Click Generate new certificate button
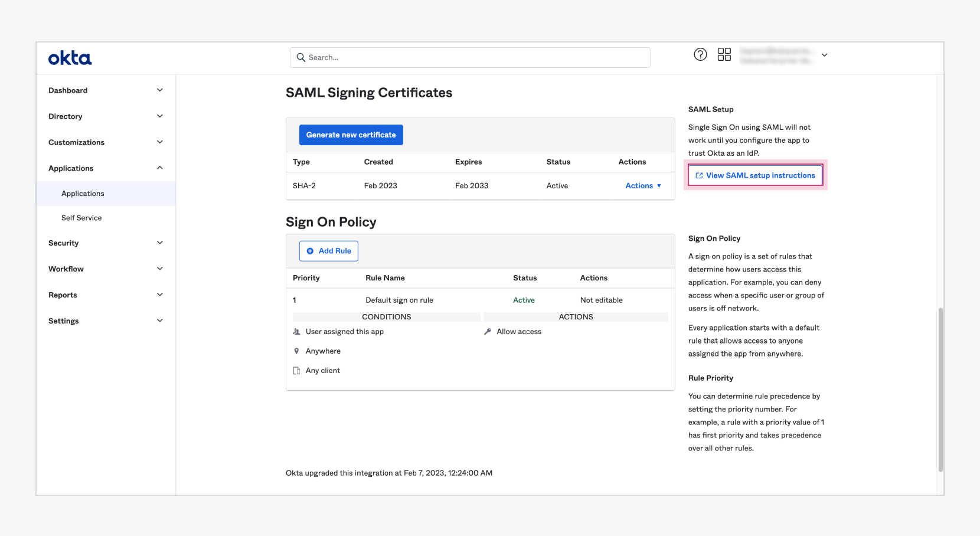980x536 pixels. (351, 135)
